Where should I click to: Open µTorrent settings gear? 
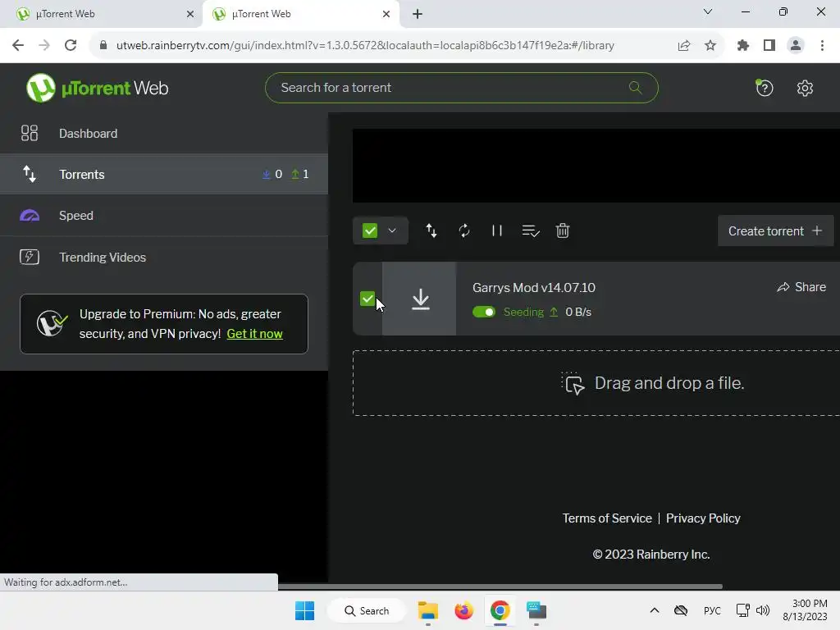pyautogui.click(x=805, y=88)
